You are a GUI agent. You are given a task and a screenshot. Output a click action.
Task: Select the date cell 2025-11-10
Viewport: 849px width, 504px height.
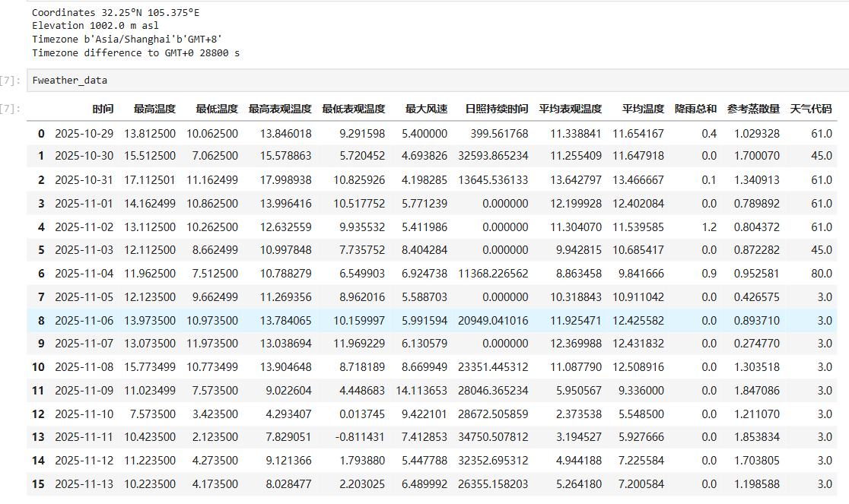click(x=84, y=414)
